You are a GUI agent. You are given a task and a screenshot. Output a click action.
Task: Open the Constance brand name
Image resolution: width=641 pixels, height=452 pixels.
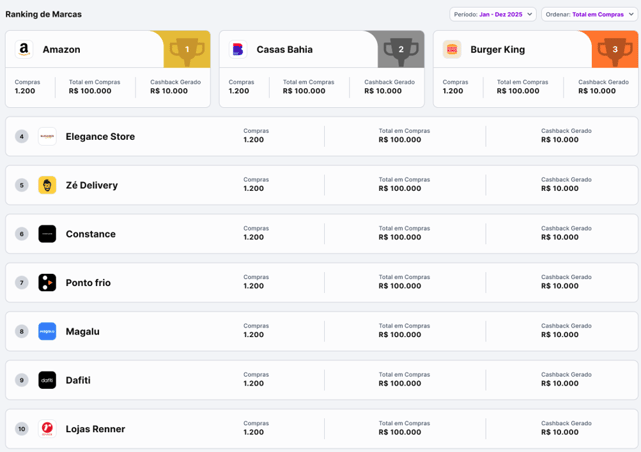pyautogui.click(x=91, y=234)
